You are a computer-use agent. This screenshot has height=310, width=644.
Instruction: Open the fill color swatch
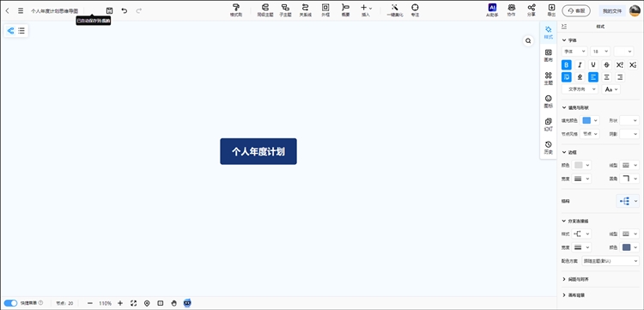coord(591,120)
